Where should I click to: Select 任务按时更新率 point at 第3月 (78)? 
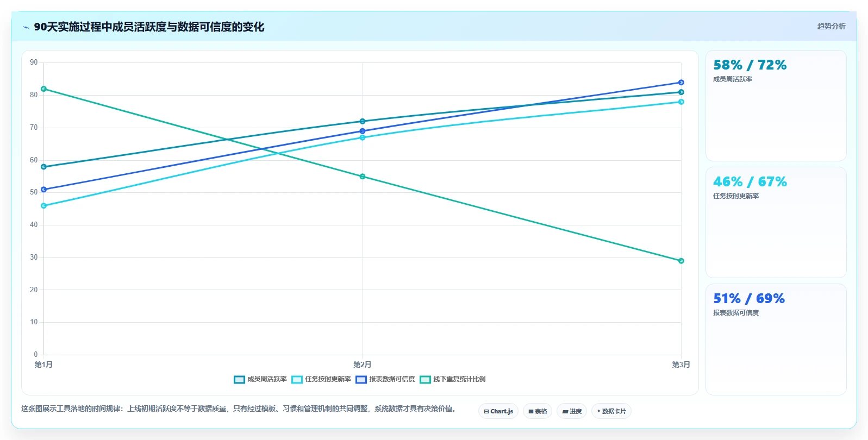[x=681, y=102]
